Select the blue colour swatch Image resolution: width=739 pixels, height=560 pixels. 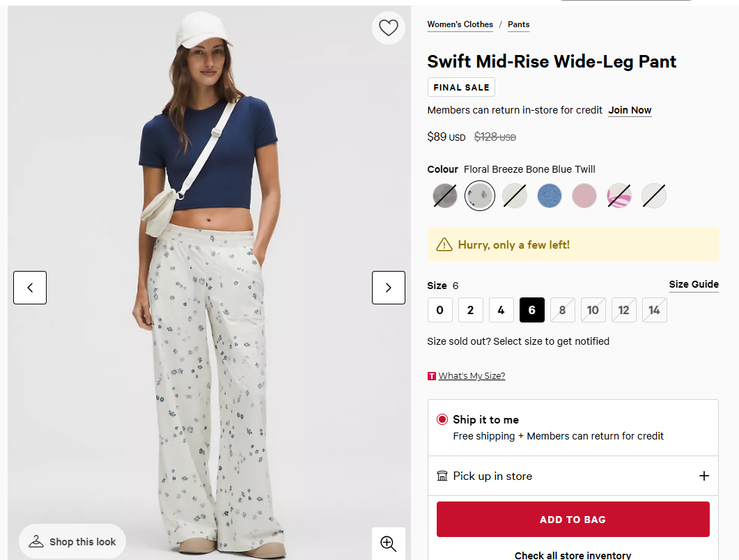(x=550, y=196)
